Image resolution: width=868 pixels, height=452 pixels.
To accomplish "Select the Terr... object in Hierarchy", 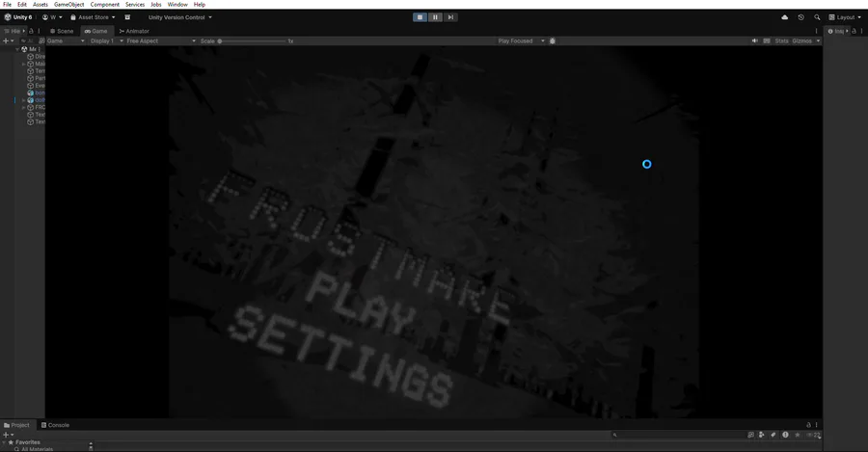I will [x=37, y=70].
